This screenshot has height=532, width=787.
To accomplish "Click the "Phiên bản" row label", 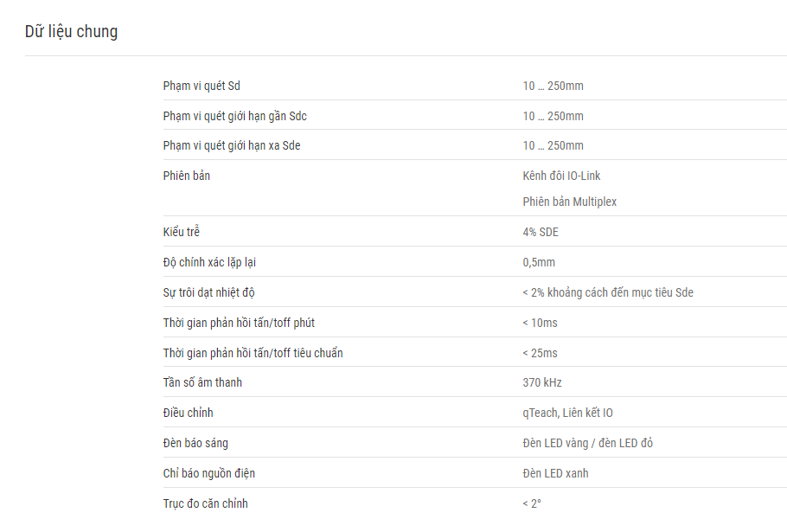I will coord(187,176).
